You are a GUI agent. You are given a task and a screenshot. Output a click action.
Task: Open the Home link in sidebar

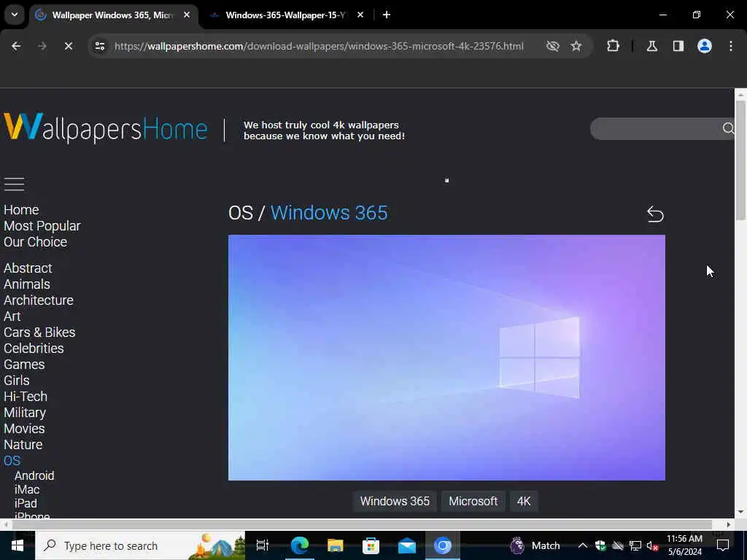[x=21, y=210]
